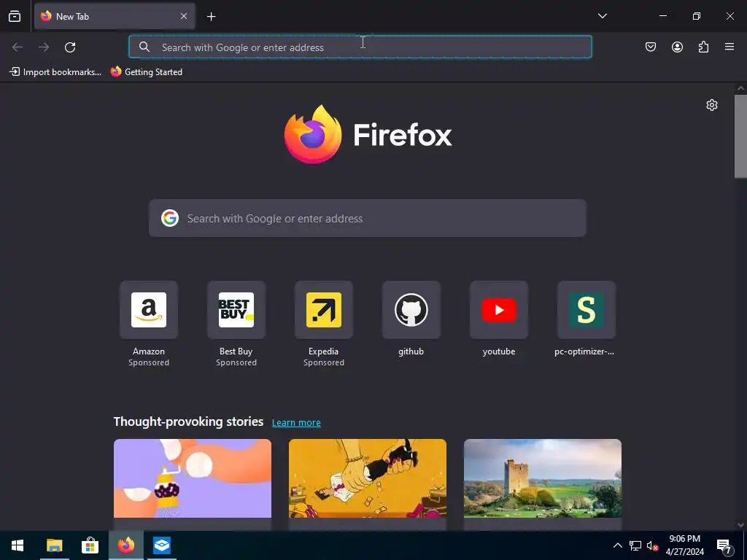Open new tab personalize gear icon
The width and height of the screenshot is (747, 560).
point(712,105)
